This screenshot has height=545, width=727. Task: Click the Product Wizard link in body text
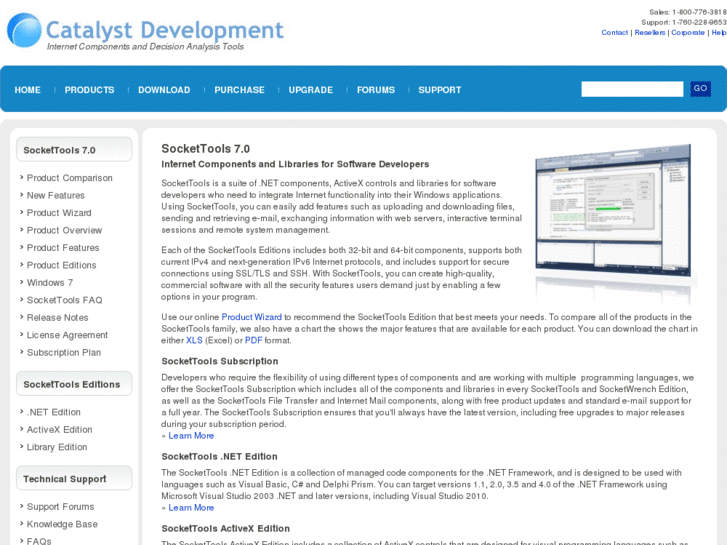pos(251,317)
